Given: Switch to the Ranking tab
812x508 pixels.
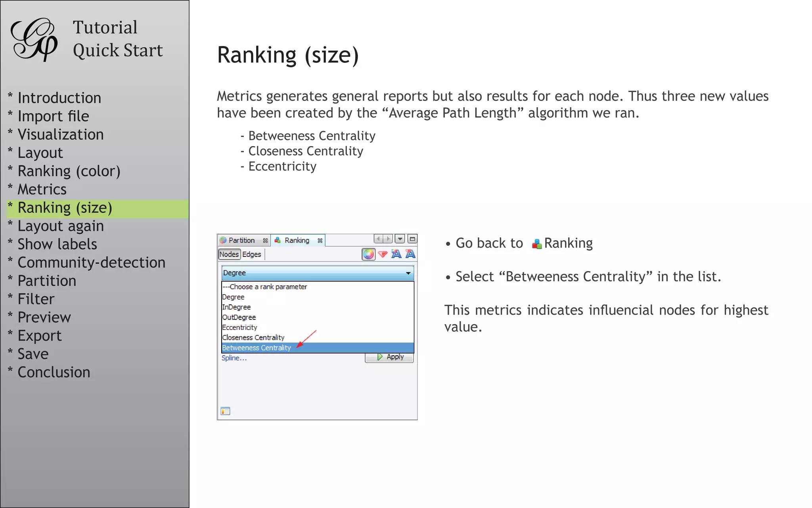Looking at the screenshot, I should (297, 241).
